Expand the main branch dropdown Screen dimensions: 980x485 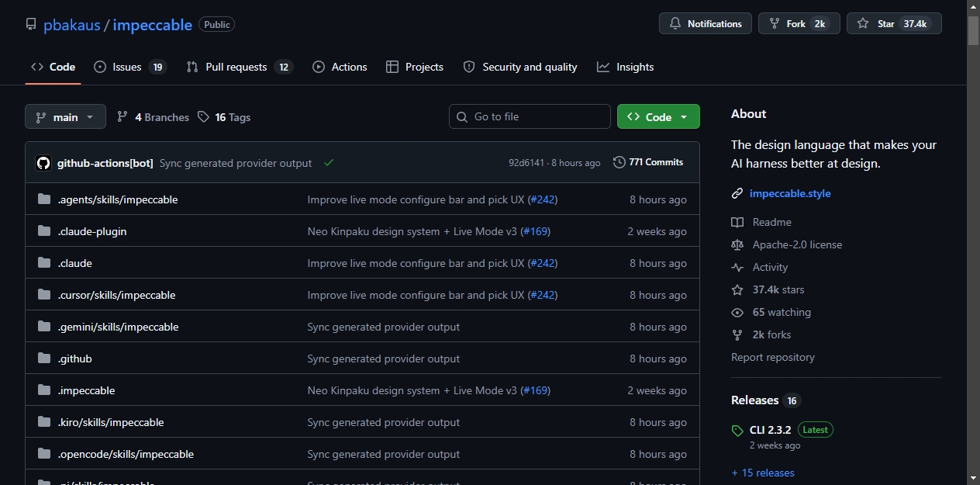(65, 117)
